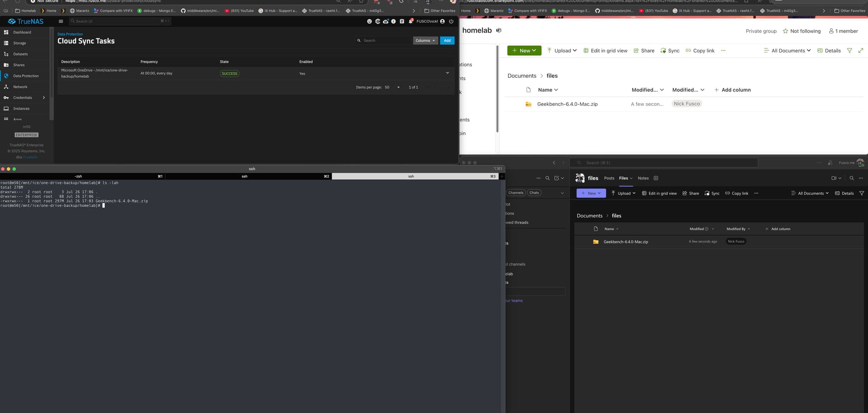The width and height of the screenshot is (868, 413).
Task: Click the TrueNAS power icon
Action: pyautogui.click(x=451, y=21)
